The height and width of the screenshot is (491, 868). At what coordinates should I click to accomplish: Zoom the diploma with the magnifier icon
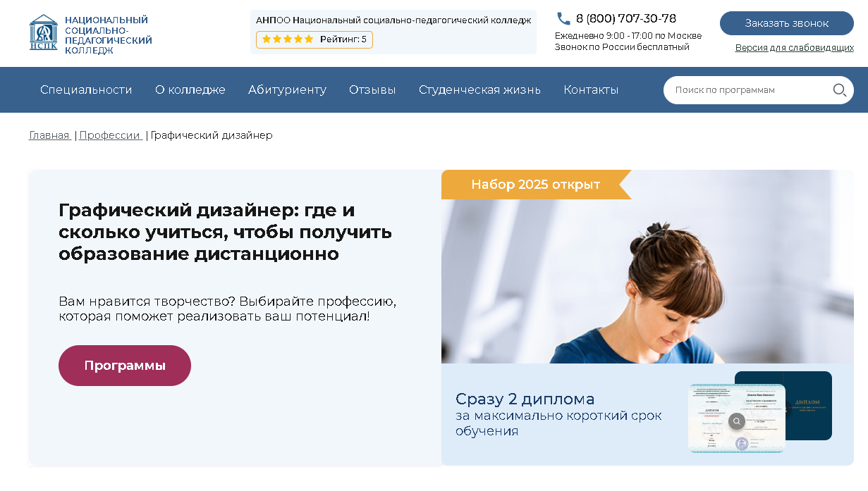737,421
